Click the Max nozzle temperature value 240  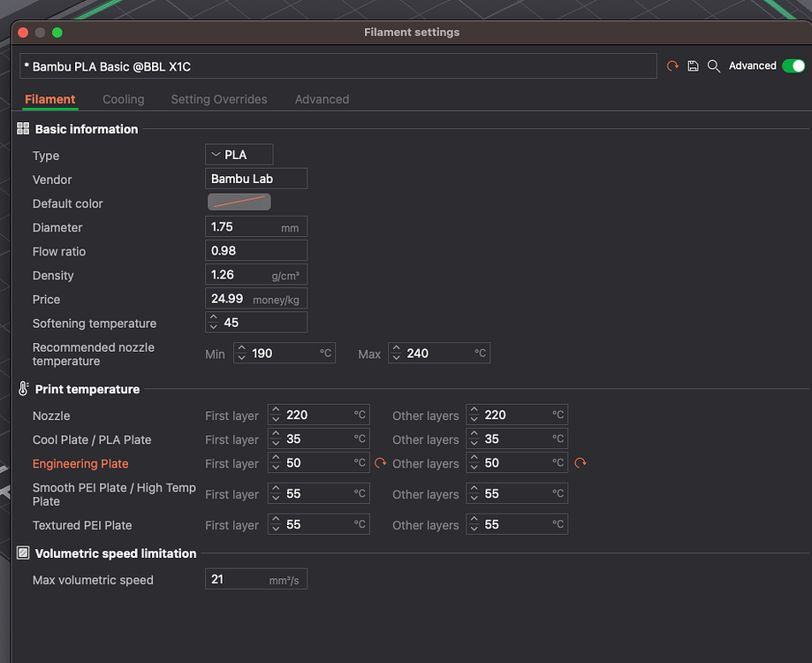click(417, 354)
